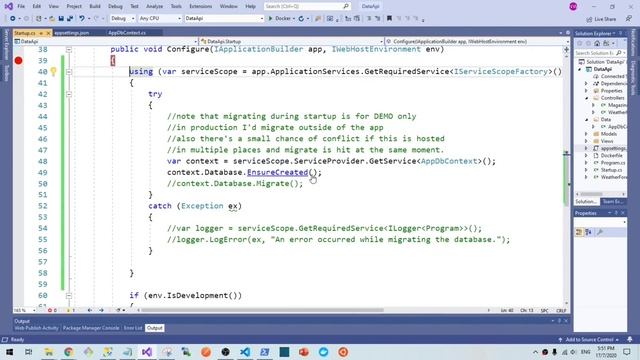The width and height of the screenshot is (640, 360).
Task: Open the DataApi.Startup type navigation dropdown
Action: (x=292, y=41)
